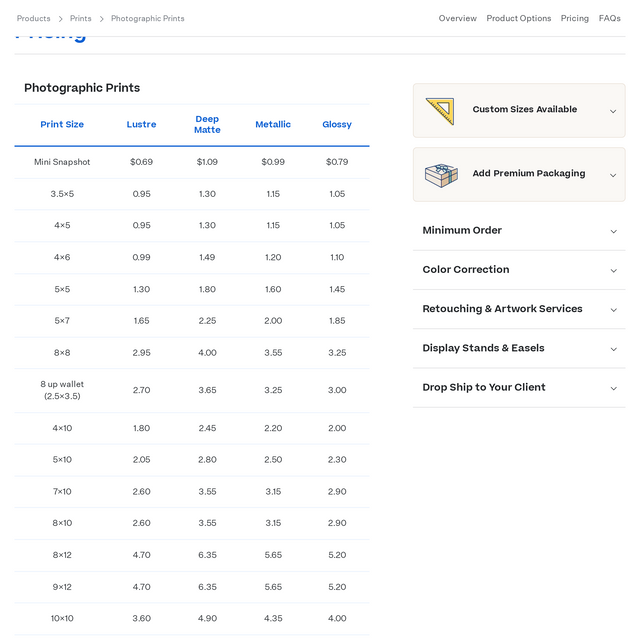The image size is (640, 640).
Task: Open Photographic Prints breadcrumb link
Action: (147, 18)
